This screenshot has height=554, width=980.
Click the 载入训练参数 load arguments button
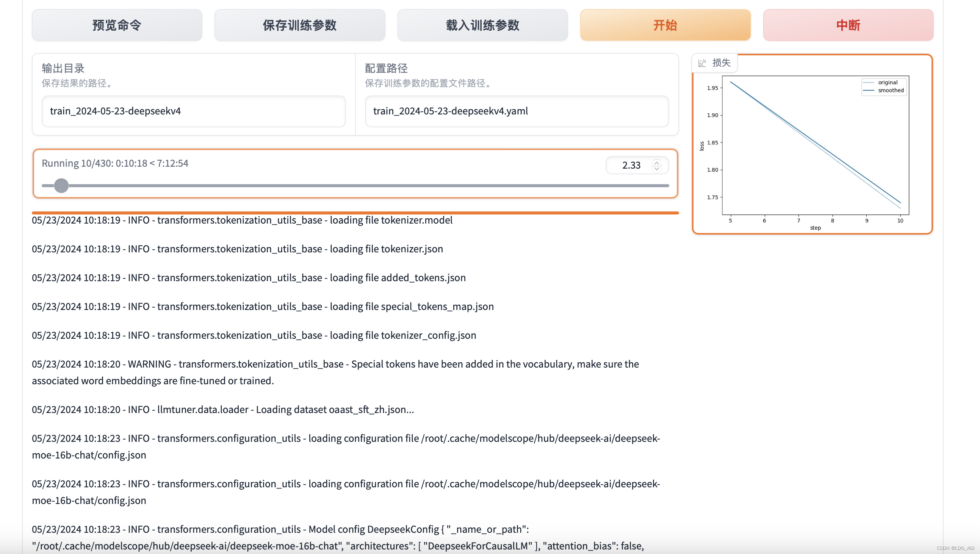click(482, 25)
